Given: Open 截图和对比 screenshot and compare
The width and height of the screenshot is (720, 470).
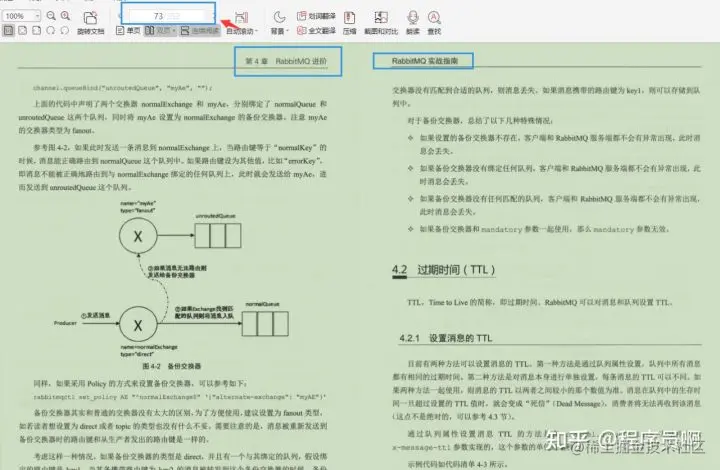Looking at the screenshot, I should [381, 23].
